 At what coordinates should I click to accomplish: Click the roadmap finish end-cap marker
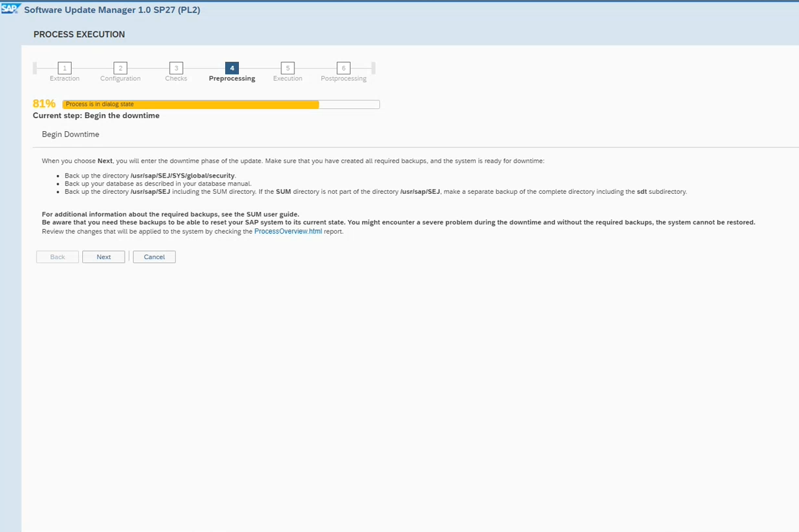(x=373, y=68)
